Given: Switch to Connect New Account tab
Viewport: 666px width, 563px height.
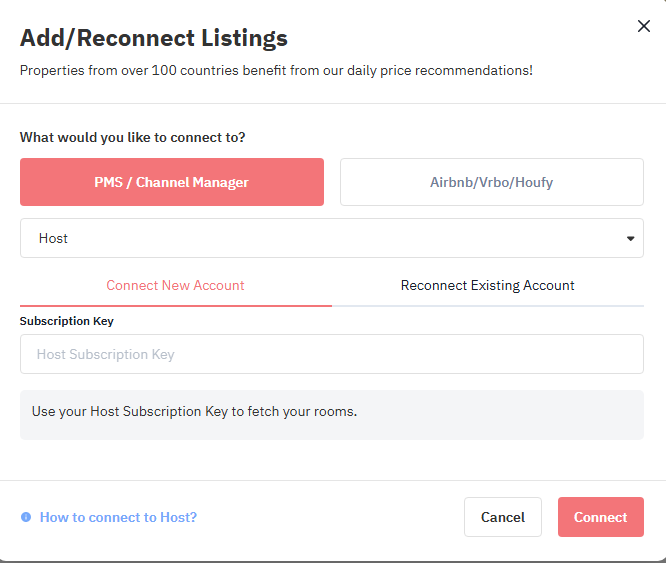Looking at the screenshot, I should [175, 285].
